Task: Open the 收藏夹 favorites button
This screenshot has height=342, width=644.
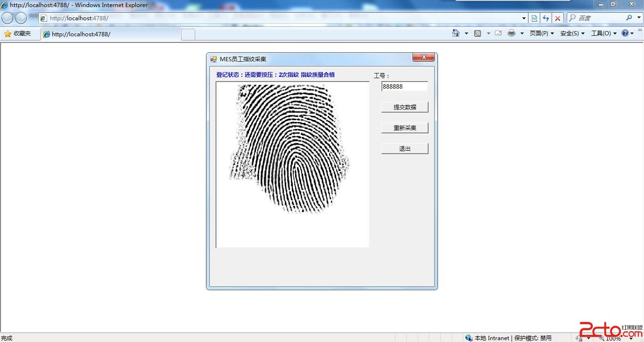Action: (17, 33)
